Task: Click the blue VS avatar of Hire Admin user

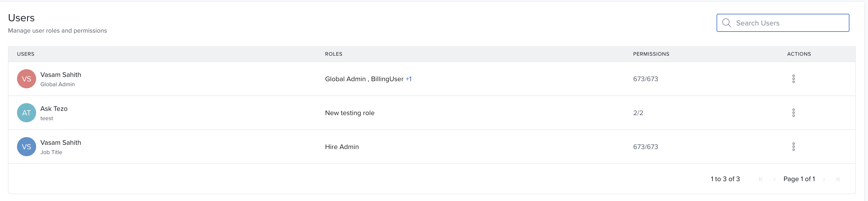Action: tap(26, 147)
